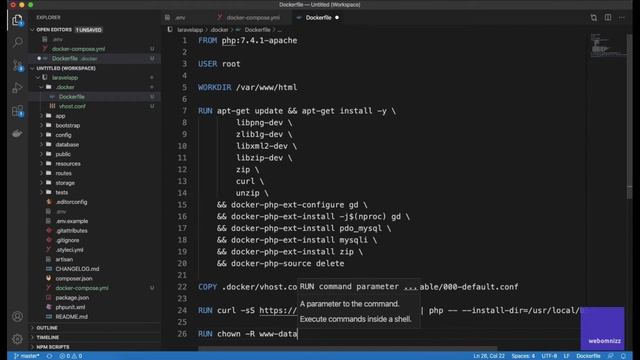Image resolution: width=640 pixels, height=360 pixels.
Task: Open docker-compose.yml in workspace tree
Action: pos(82,288)
